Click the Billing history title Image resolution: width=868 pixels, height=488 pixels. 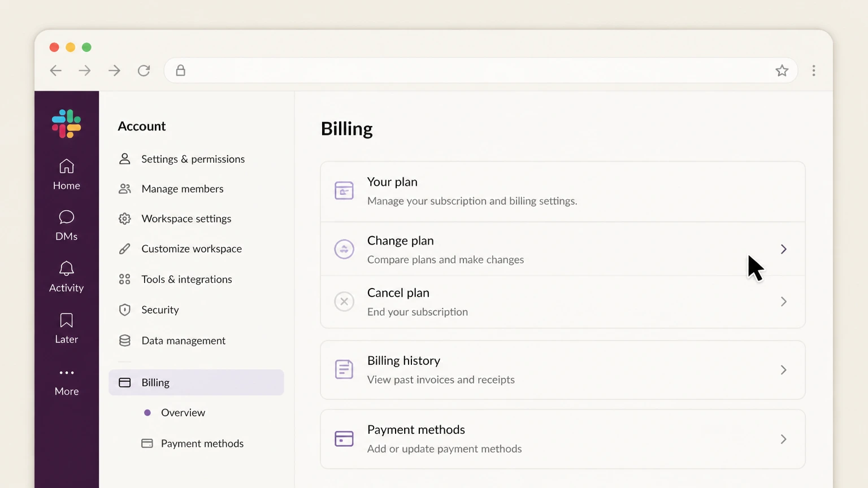point(403,360)
